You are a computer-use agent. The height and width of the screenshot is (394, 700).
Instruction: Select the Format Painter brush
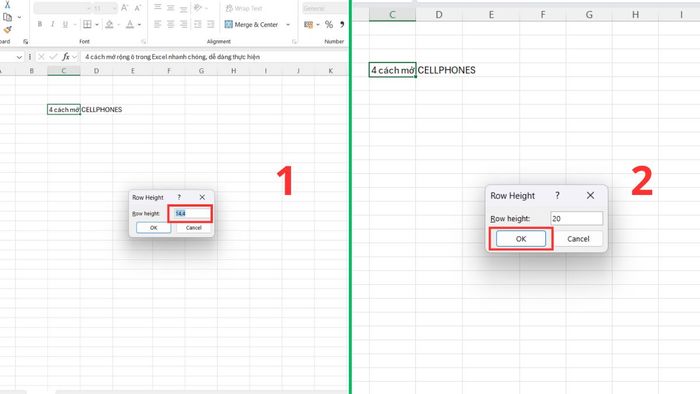pyautogui.click(x=7, y=29)
